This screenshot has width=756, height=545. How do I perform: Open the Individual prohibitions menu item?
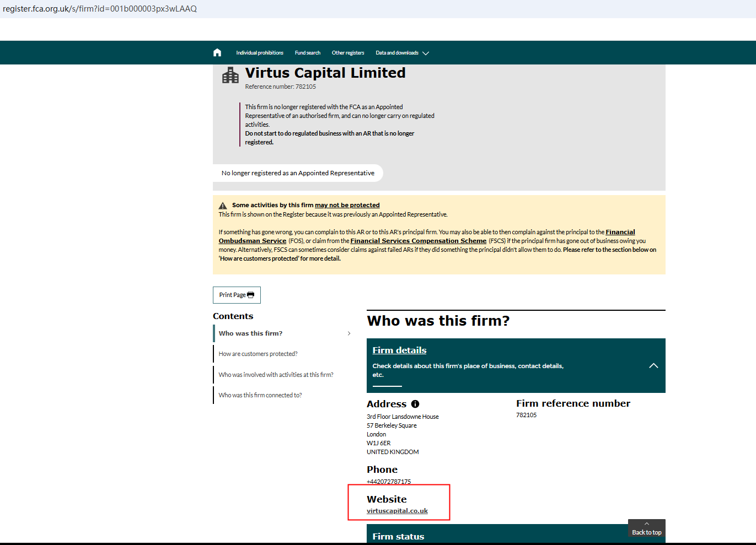pyautogui.click(x=260, y=53)
